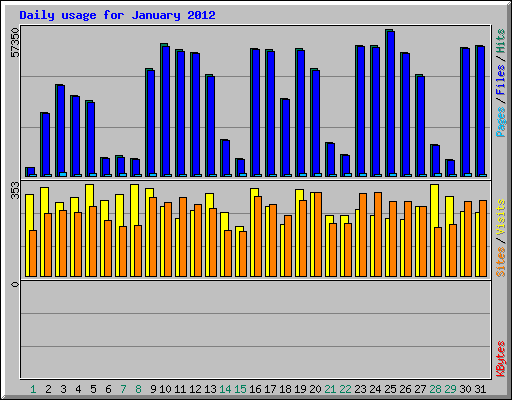This screenshot has width=512, height=400.
Task: Click day 16 on the x-axis
Action: 255,389
